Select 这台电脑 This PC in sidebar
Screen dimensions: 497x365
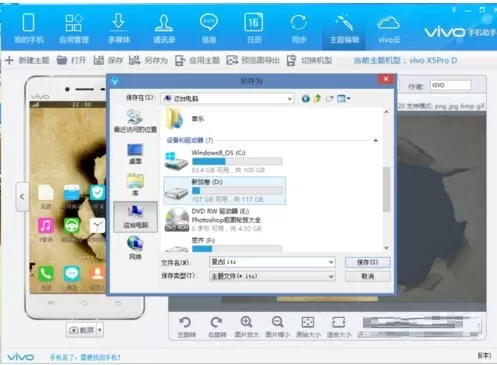(135, 217)
